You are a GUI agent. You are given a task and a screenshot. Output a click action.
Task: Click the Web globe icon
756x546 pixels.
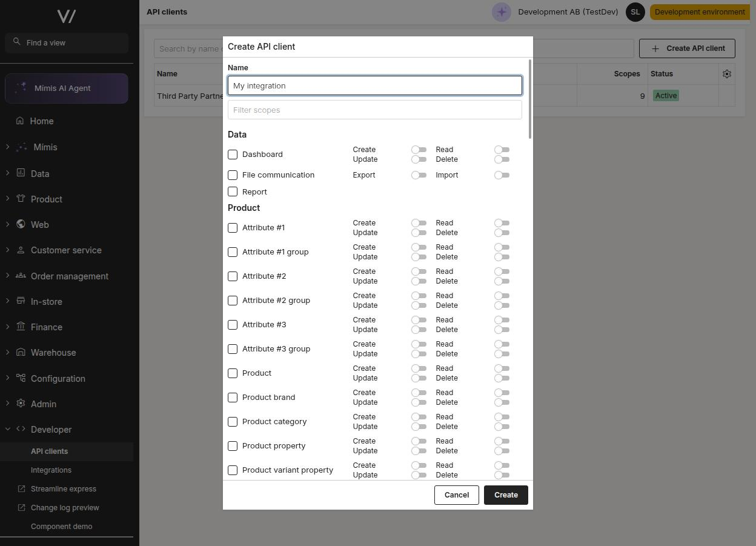(x=21, y=224)
